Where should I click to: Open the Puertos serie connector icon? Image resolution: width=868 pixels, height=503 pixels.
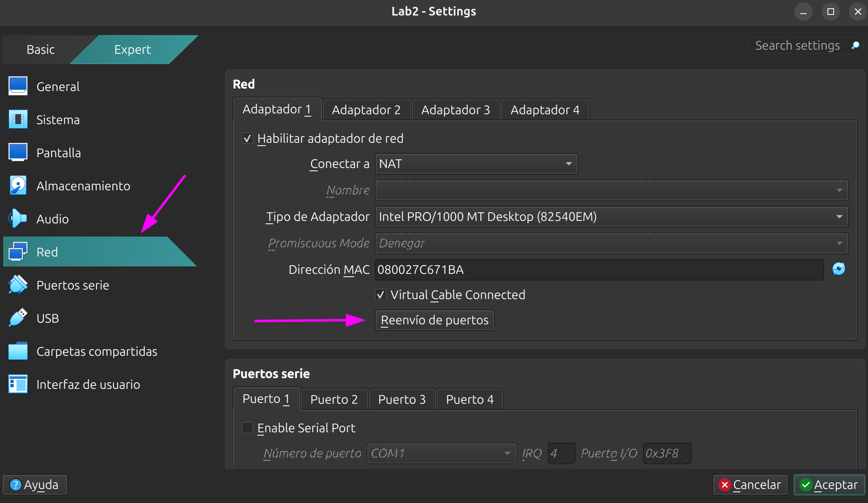pos(18,285)
